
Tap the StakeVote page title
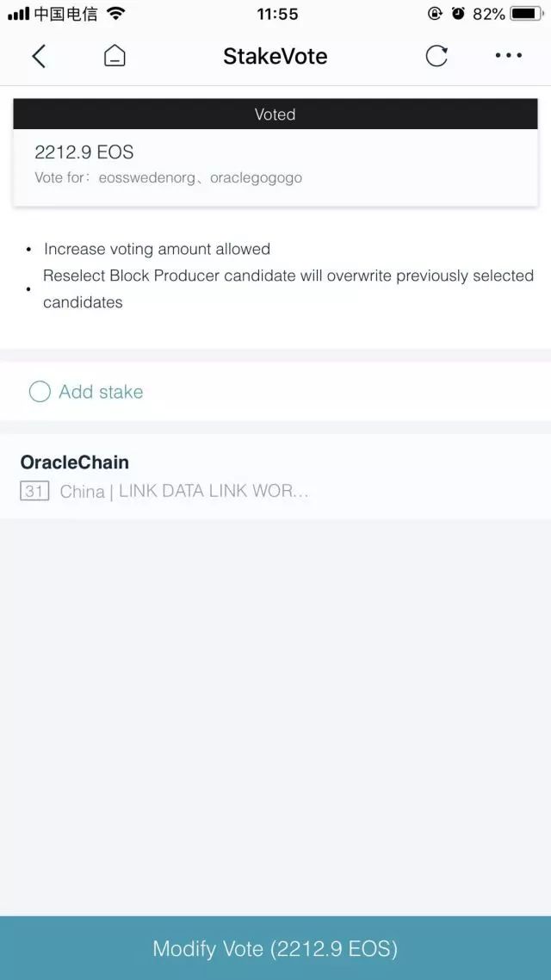click(275, 57)
